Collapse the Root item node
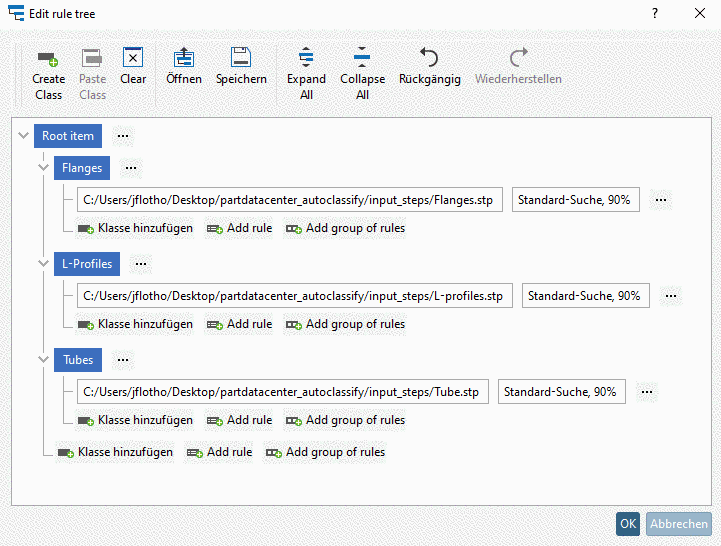Viewport: 721px width, 546px height. (x=23, y=136)
